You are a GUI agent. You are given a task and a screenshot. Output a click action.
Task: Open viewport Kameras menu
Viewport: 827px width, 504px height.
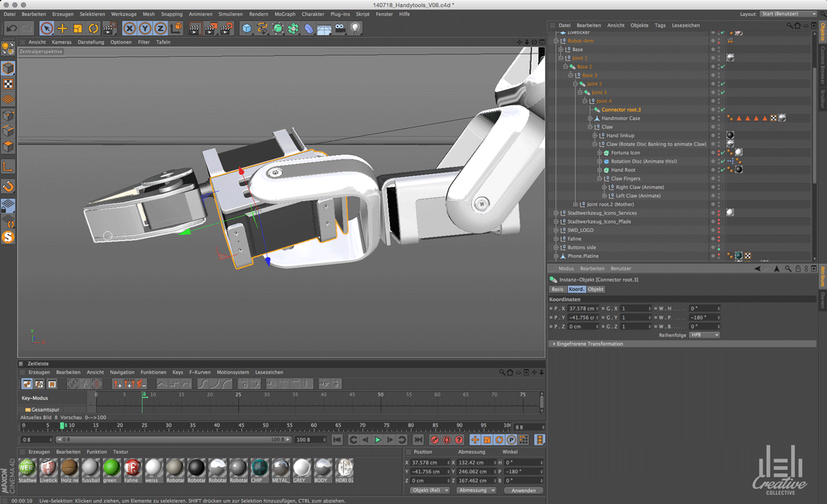click(x=62, y=42)
